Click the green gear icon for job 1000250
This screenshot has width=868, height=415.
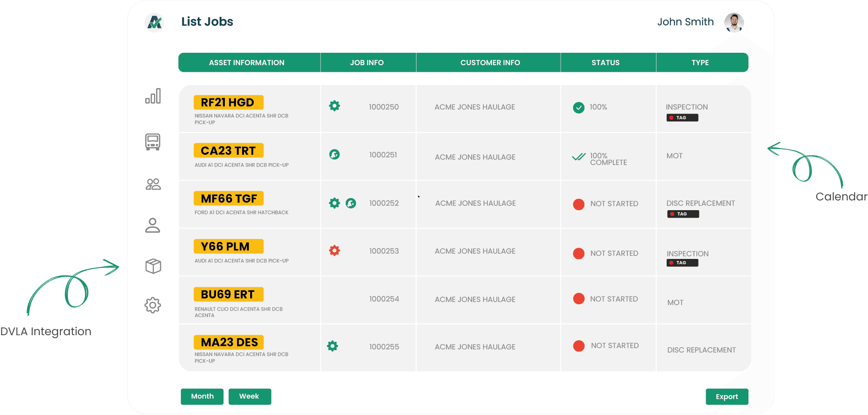(334, 106)
